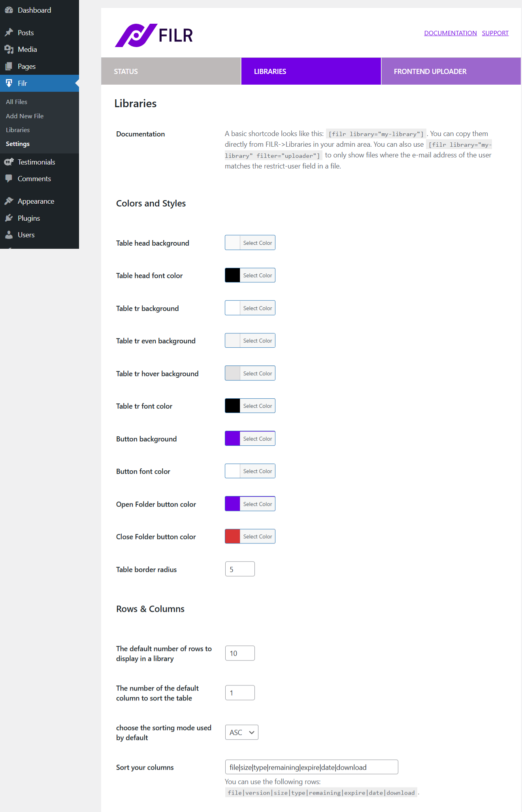
Task: Open Testimonials menu label
Action: 36,162
